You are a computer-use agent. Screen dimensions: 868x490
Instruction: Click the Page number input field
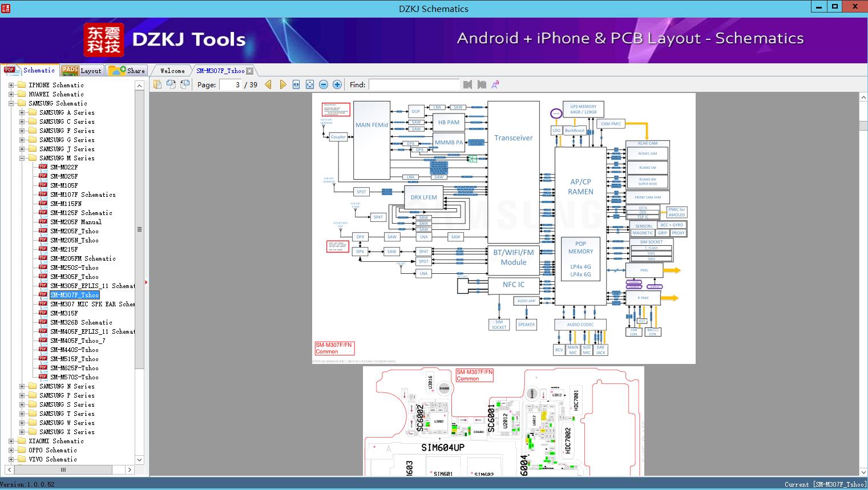click(x=230, y=84)
